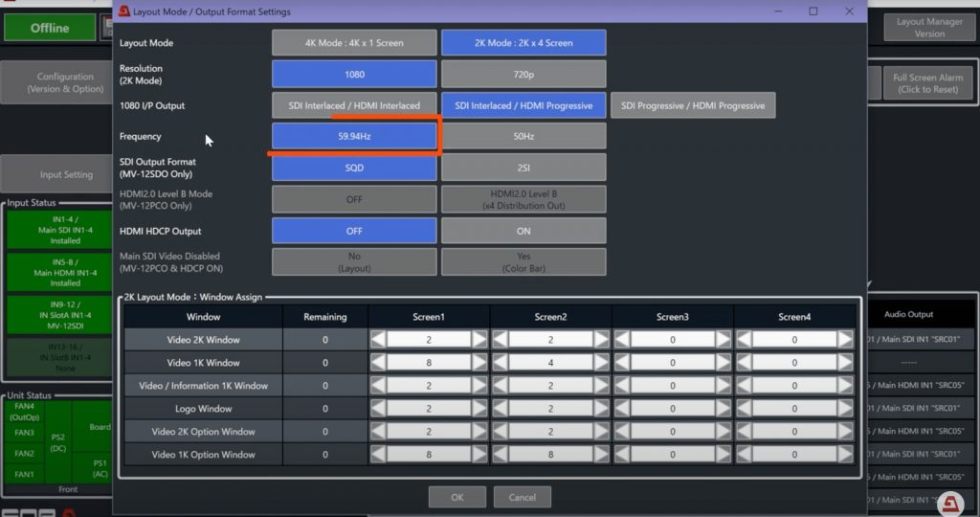Choose SDI Progressive / HDMI Progressive output
The image size is (980, 517).
click(x=693, y=105)
